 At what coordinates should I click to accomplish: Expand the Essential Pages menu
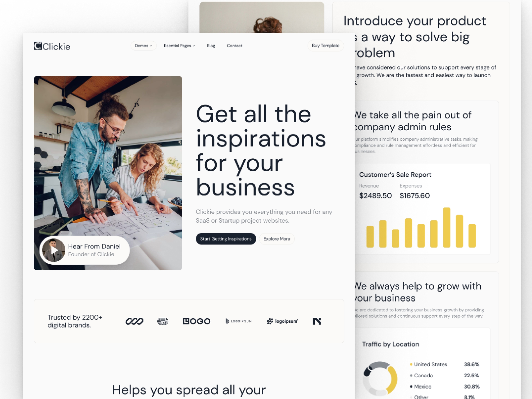coord(178,45)
